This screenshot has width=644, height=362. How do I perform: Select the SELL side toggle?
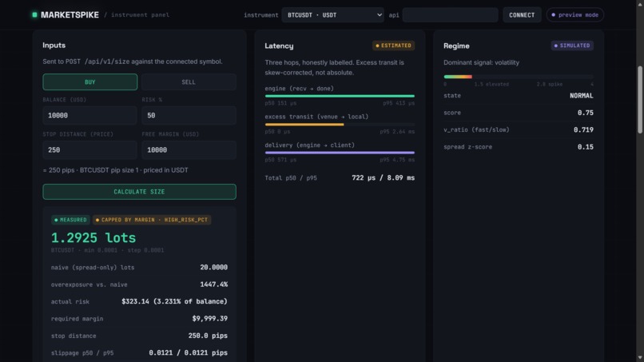coord(189,82)
